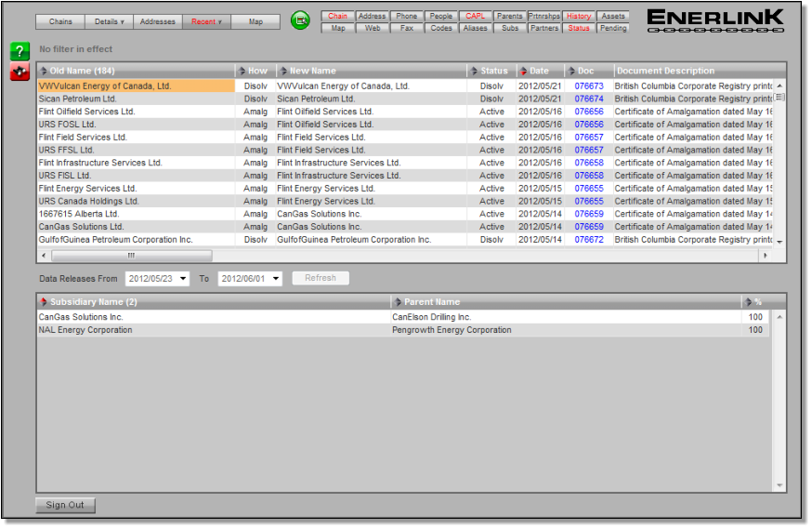Sort by percent column arrow
This screenshot has width=812, height=529.
(748, 302)
